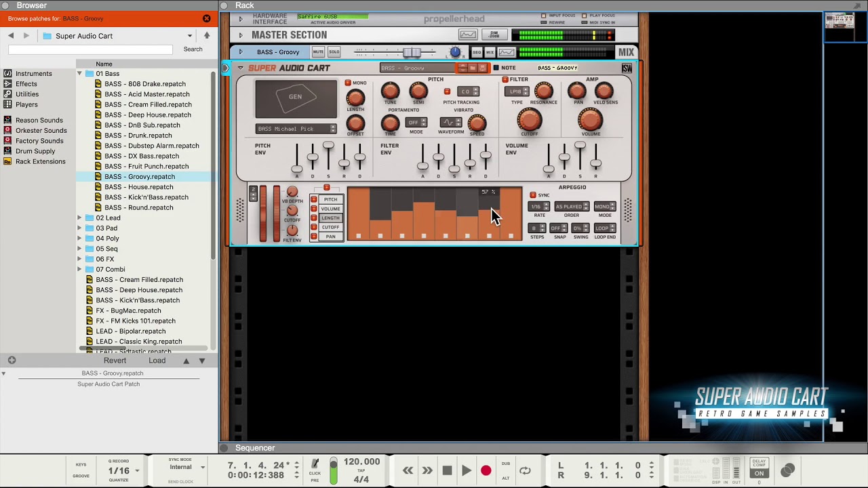Viewport: 868px width, 488px height.
Task: Click the Stop button in transport
Action: pos(447,470)
